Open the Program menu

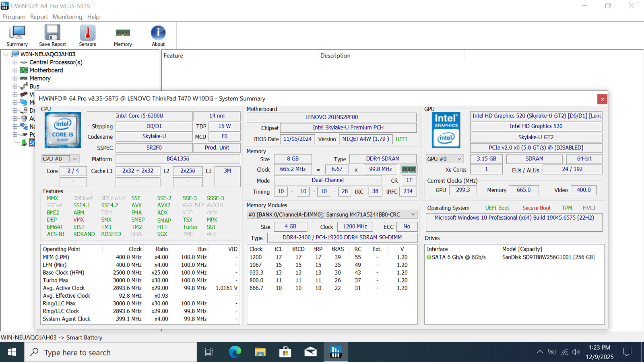[14, 16]
